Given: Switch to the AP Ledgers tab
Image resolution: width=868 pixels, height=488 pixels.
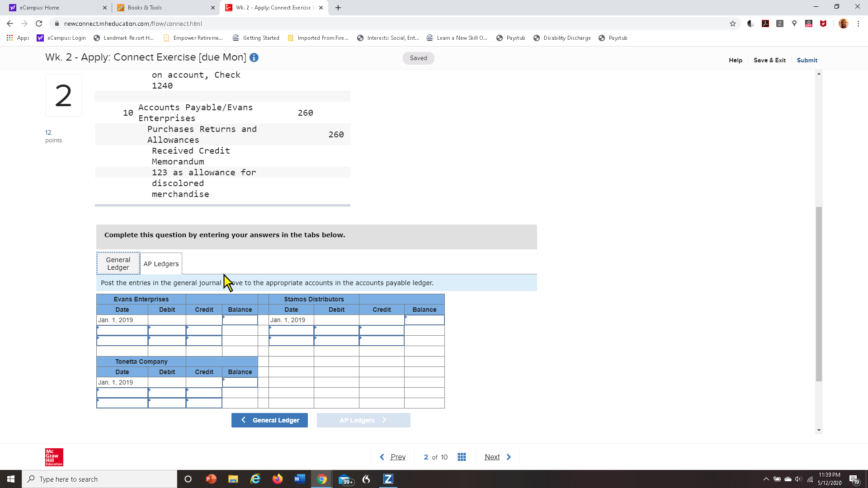Looking at the screenshot, I should pyautogui.click(x=161, y=263).
